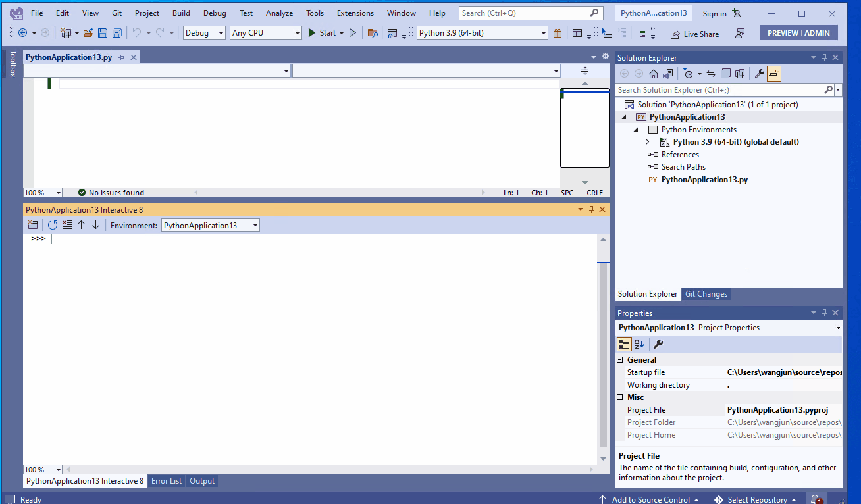Viewport: 861px width, 504px height.
Task: Click the Home icon in Solution Explorer
Action: [653, 73]
